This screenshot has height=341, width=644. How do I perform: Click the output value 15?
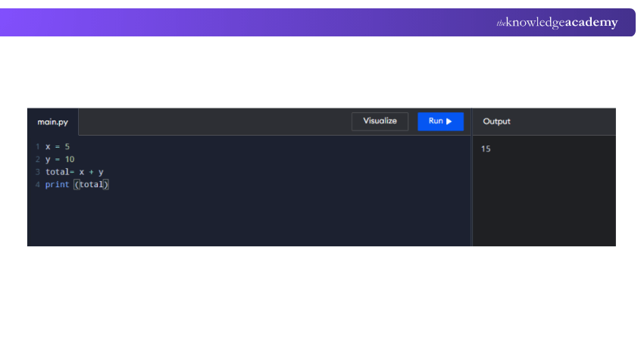point(486,149)
